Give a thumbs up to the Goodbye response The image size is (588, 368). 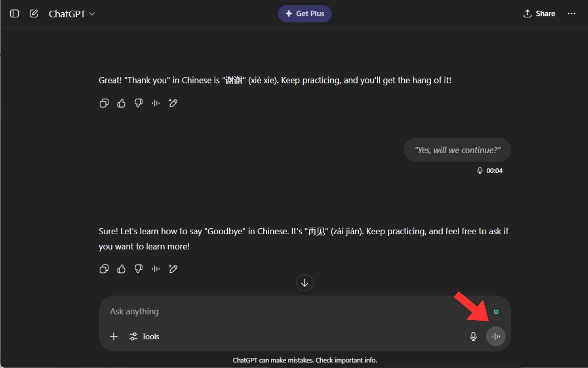(x=121, y=269)
